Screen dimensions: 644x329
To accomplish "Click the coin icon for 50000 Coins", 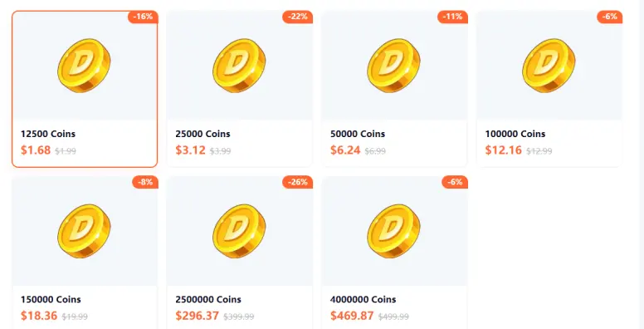I will (x=394, y=66).
